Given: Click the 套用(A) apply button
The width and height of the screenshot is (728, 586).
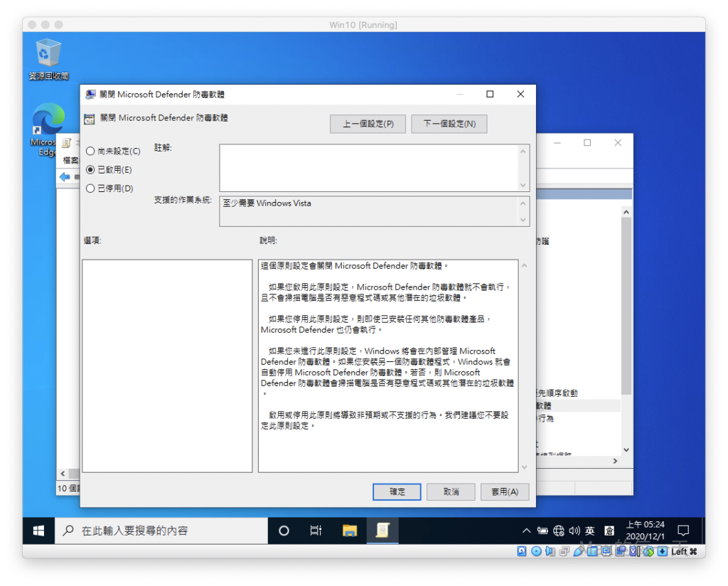Looking at the screenshot, I should [x=505, y=491].
